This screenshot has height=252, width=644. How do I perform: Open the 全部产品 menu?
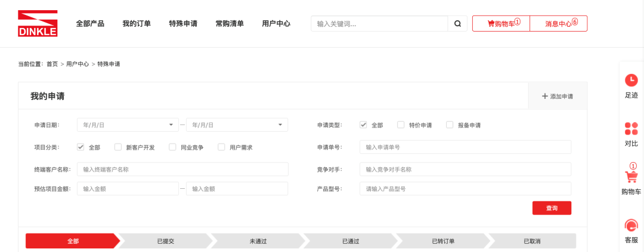tap(90, 24)
